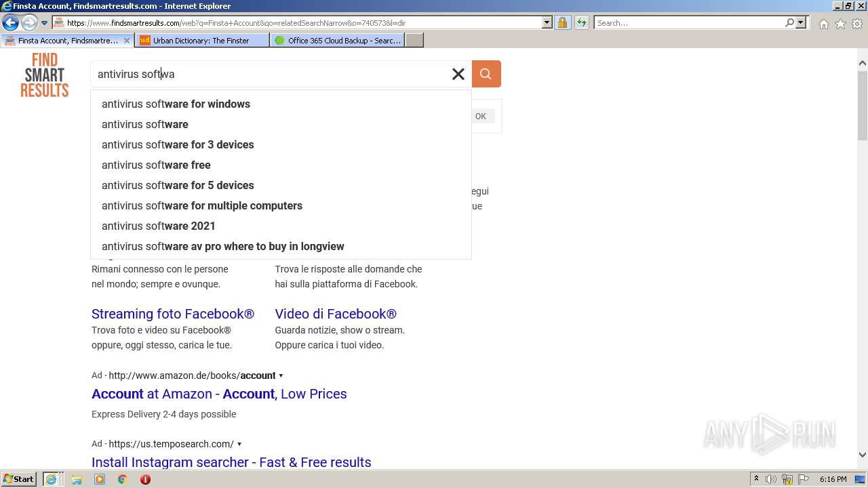This screenshot has width=868, height=488.
Task: Click the page scrollbar up arrow
Action: coord(863,63)
